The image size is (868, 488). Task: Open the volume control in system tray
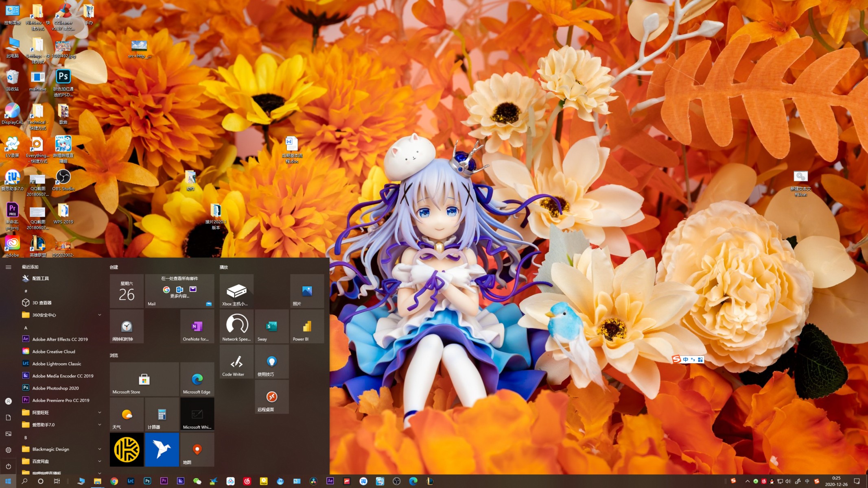pos(788,481)
